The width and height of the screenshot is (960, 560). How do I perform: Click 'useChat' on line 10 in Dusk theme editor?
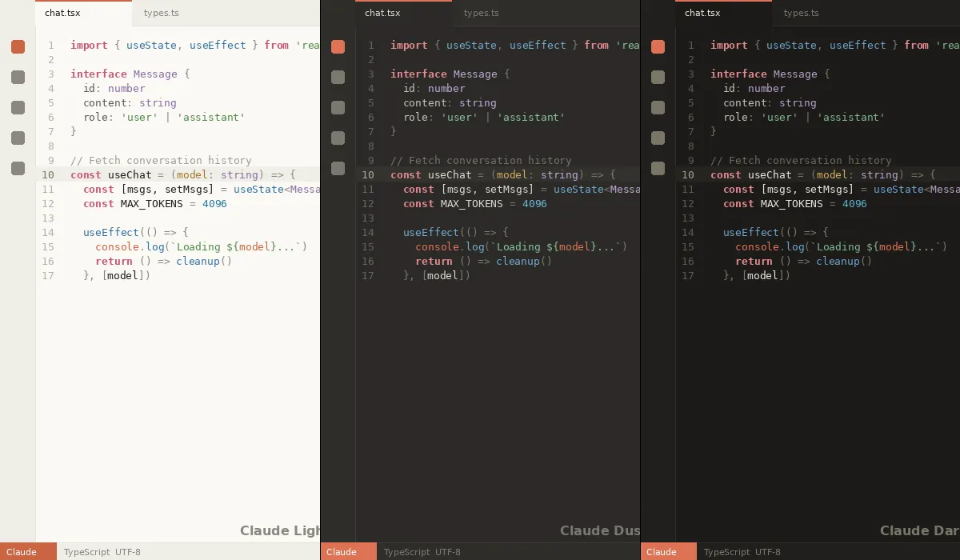click(x=450, y=174)
